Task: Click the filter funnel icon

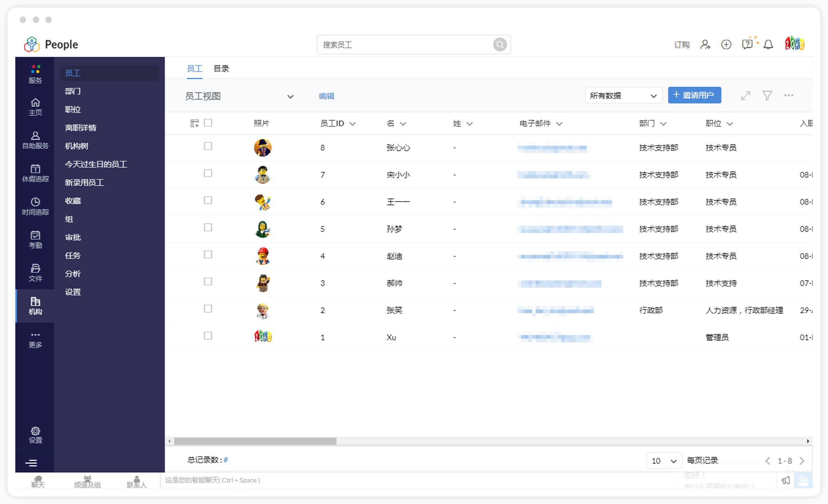Action: click(x=767, y=95)
